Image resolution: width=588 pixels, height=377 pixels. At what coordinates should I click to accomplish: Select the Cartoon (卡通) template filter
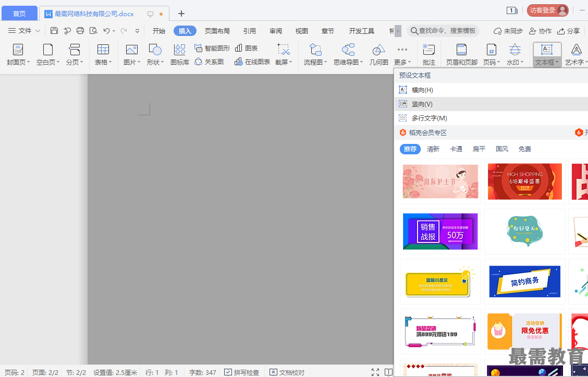(x=456, y=149)
